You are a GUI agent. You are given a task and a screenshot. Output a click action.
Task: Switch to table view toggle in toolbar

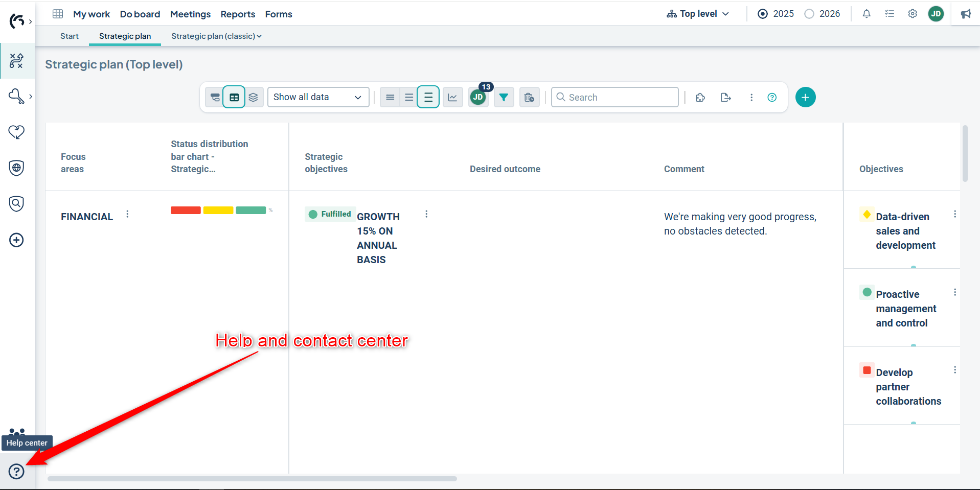[234, 97]
